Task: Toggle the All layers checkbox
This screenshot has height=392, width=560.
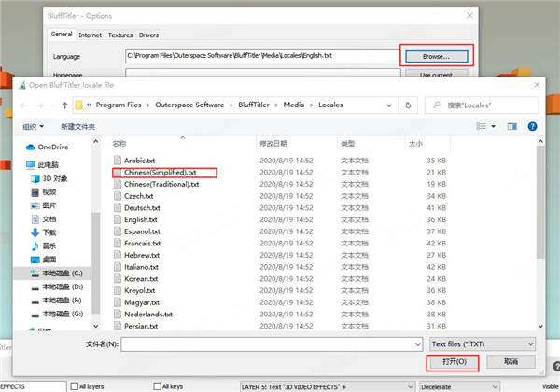Action: [x=75, y=386]
